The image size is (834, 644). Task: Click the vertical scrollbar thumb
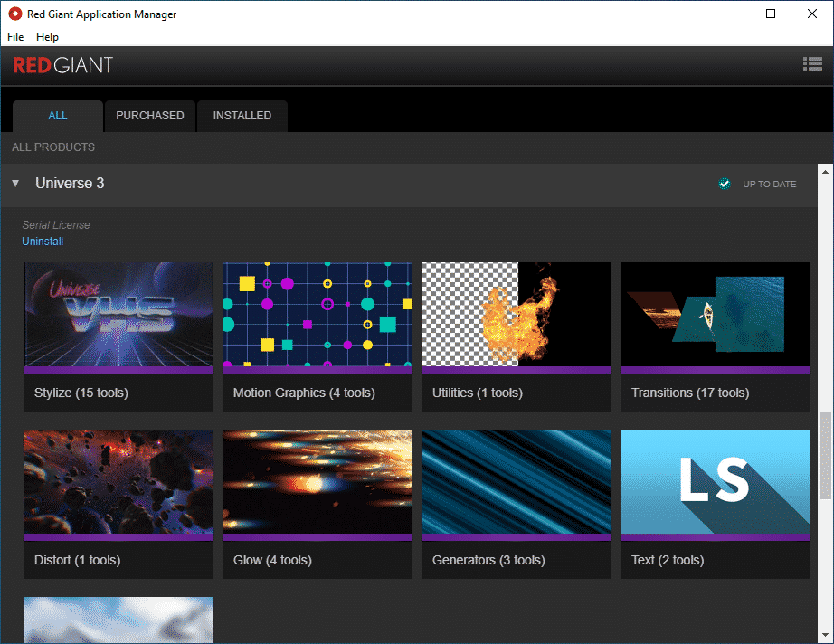825,456
